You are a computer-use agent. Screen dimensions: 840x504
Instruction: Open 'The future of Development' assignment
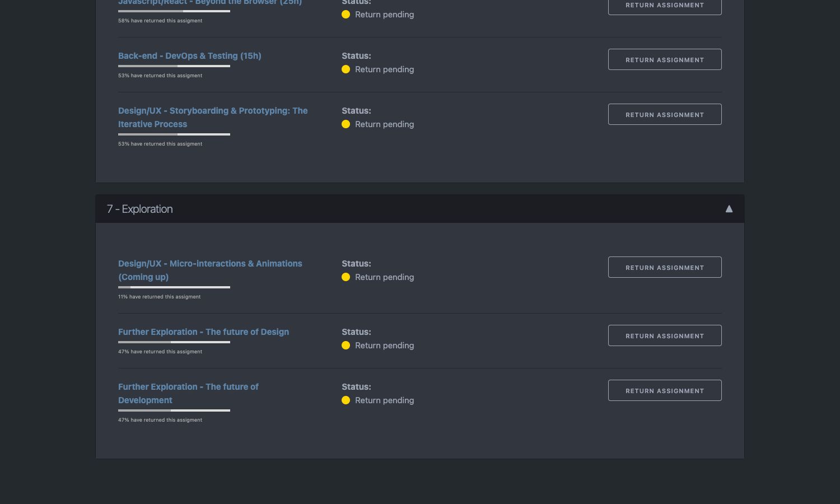point(188,393)
